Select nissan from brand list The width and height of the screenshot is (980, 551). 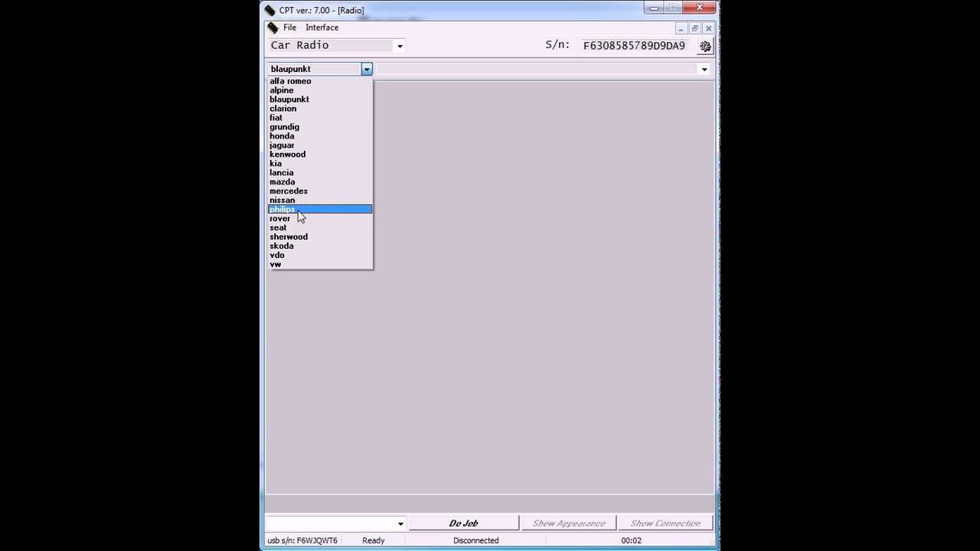(320, 201)
